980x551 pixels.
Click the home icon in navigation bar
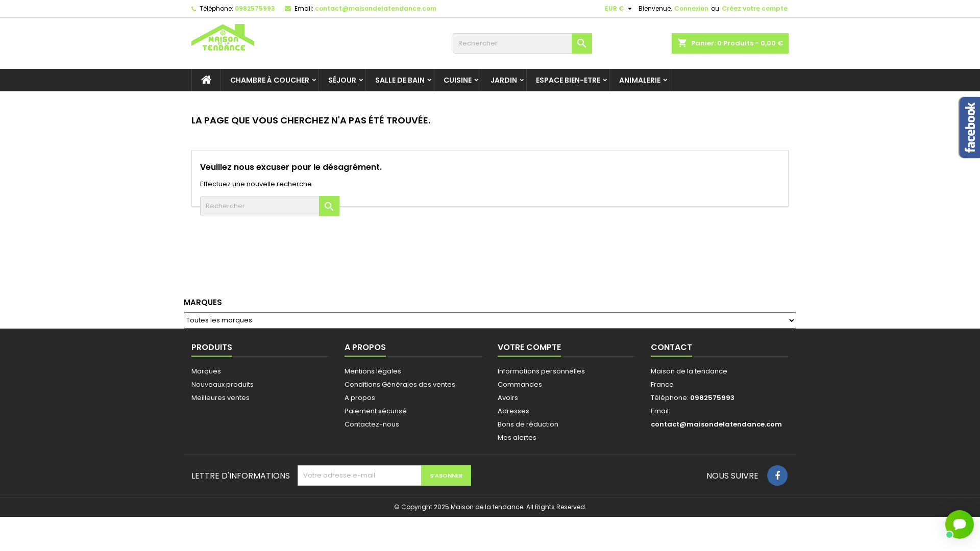(206, 80)
